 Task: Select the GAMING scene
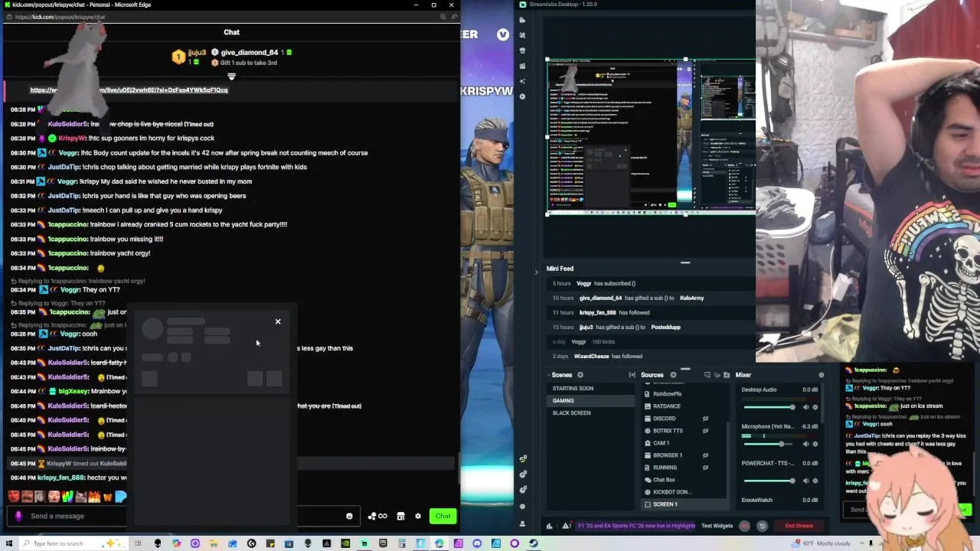pyautogui.click(x=590, y=400)
